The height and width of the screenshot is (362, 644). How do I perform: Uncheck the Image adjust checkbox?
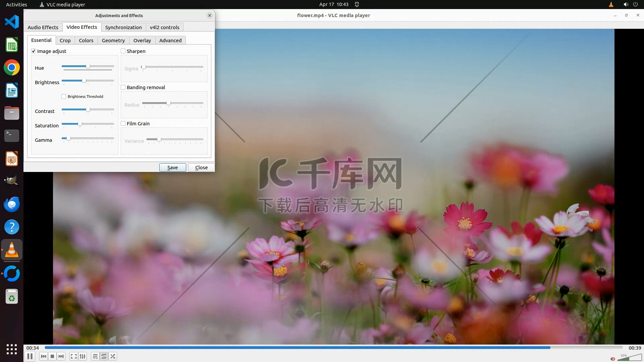click(x=34, y=51)
